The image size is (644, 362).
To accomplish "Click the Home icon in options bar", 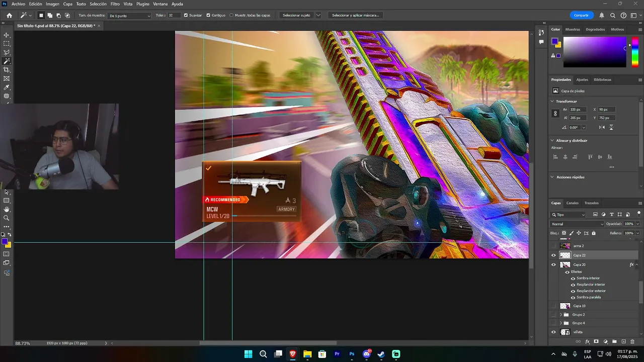I will pyautogui.click(x=9, y=15).
